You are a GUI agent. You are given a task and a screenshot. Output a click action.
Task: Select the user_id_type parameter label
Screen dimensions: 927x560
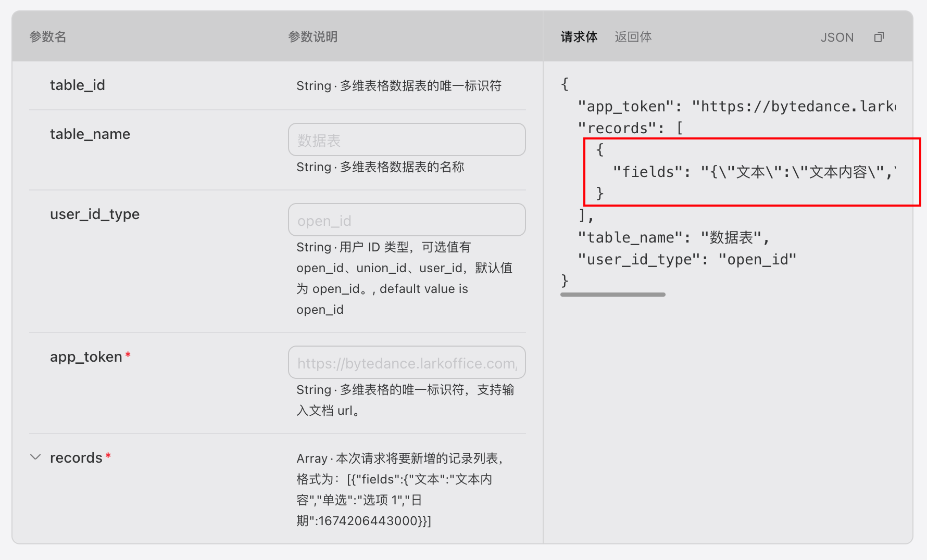coord(95,214)
